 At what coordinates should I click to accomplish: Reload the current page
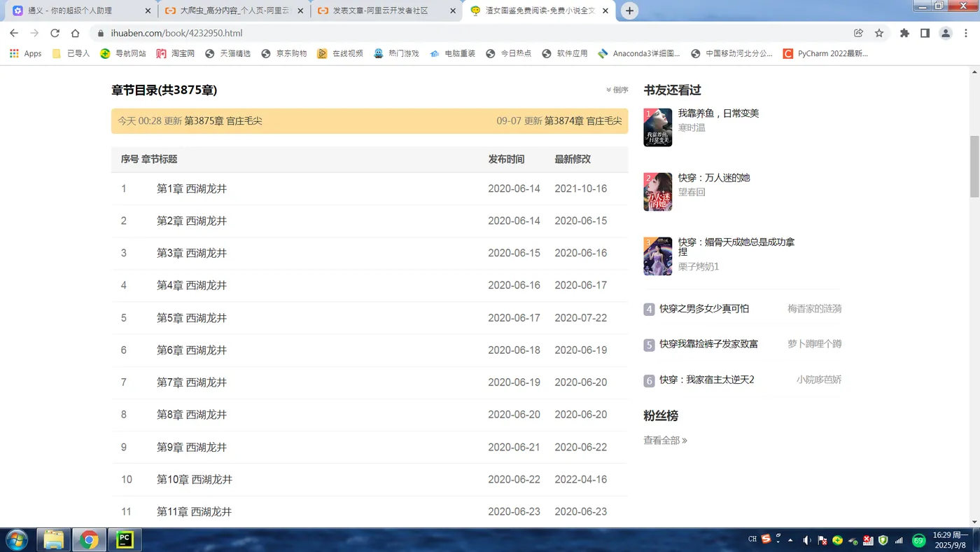(x=55, y=33)
